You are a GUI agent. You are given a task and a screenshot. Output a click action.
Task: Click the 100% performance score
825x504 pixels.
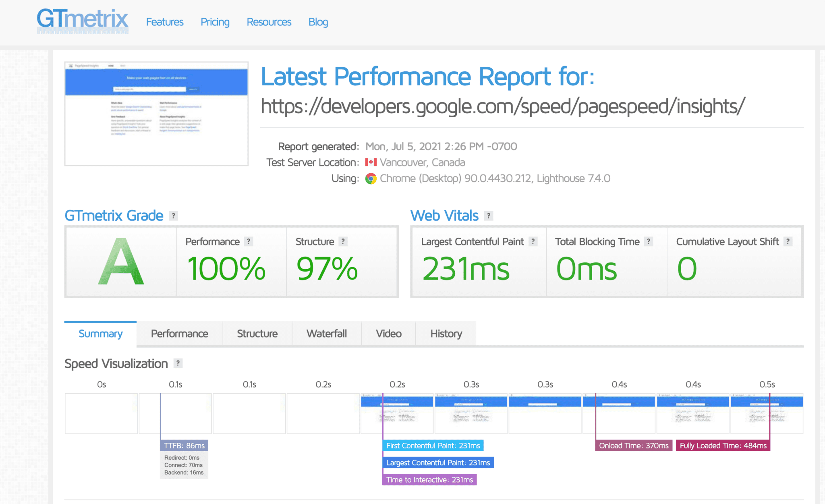[226, 269]
